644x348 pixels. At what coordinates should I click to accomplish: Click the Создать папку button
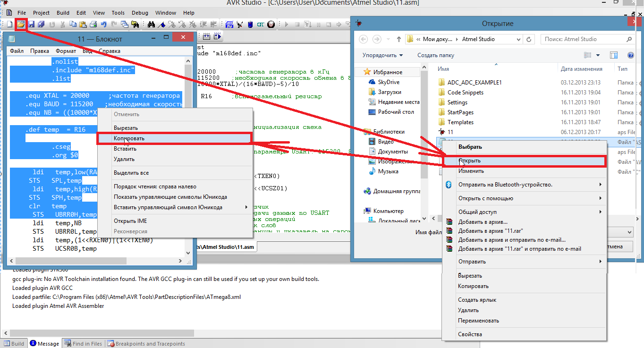436,55
